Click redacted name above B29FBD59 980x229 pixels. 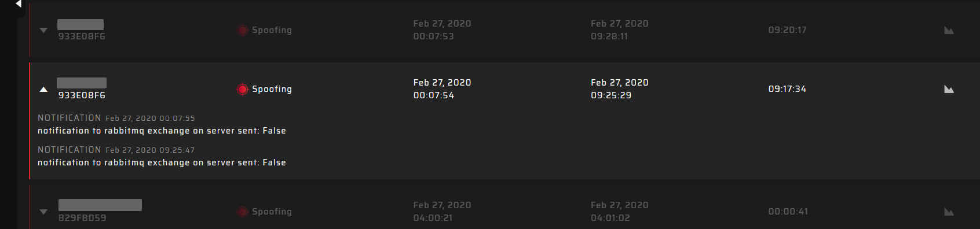pos(100,205)
